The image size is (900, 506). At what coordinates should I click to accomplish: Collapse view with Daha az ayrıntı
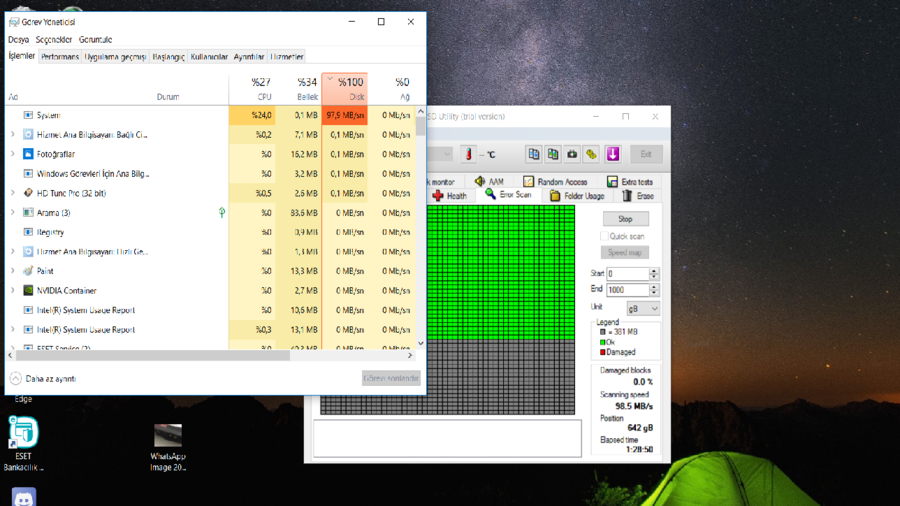click(43, 379)
